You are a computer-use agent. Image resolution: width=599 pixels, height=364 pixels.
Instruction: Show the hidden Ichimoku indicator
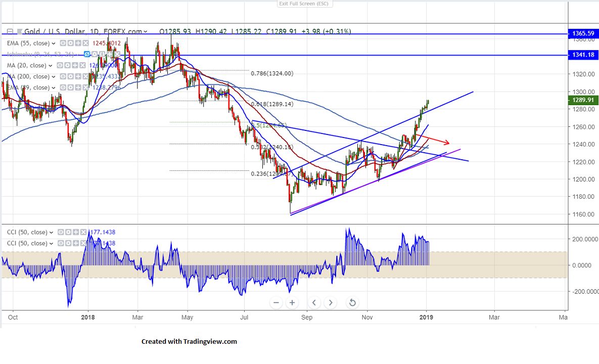coord(87,54)
